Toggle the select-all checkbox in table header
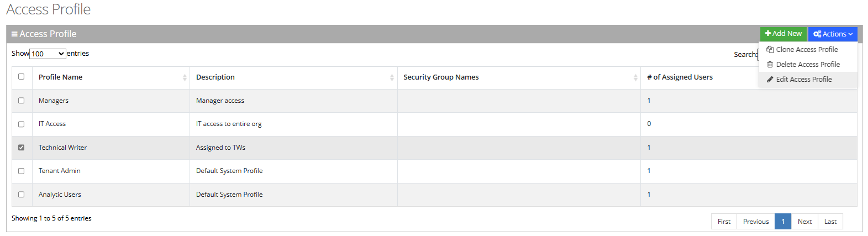The width and height of the screenshot is (868, 236). pyautogui.click(x=21, y=77)
